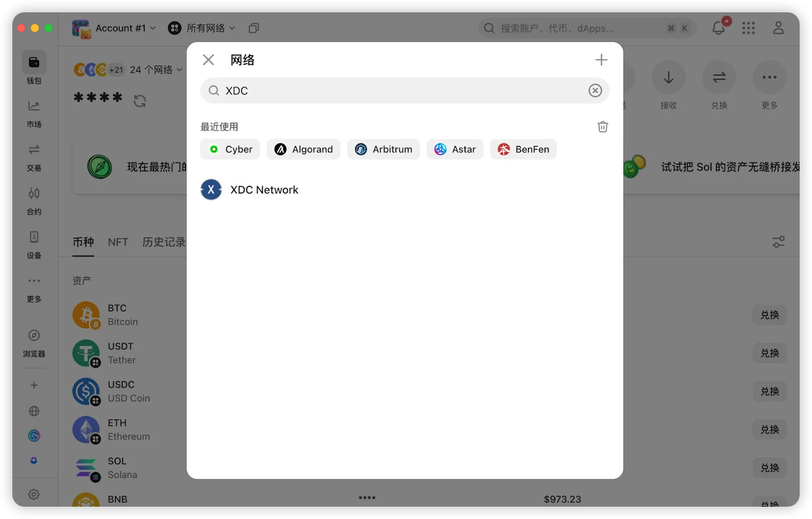
Task: Switch to the history tab
Action: (163, 242)
